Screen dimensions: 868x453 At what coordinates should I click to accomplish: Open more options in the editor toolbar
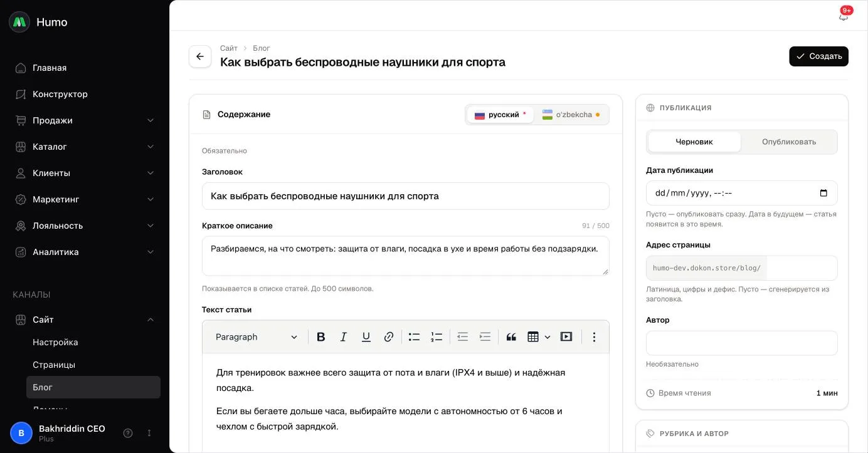tap(594, 337)
